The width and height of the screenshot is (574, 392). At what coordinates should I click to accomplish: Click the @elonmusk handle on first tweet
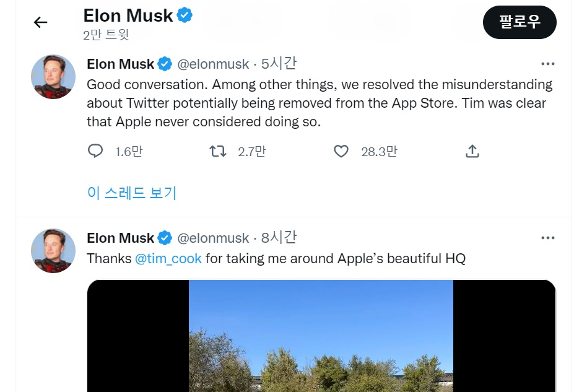213,64
